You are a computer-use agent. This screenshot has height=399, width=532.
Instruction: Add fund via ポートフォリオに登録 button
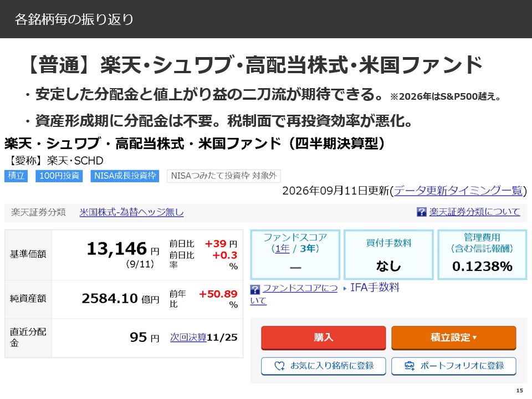tap(454, 366)
